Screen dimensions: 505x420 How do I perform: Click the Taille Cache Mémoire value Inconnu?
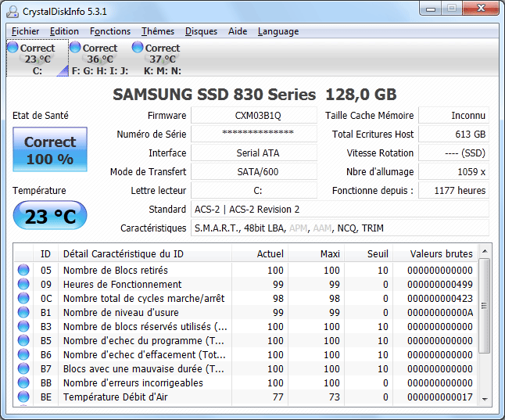[x=453, y=116]
